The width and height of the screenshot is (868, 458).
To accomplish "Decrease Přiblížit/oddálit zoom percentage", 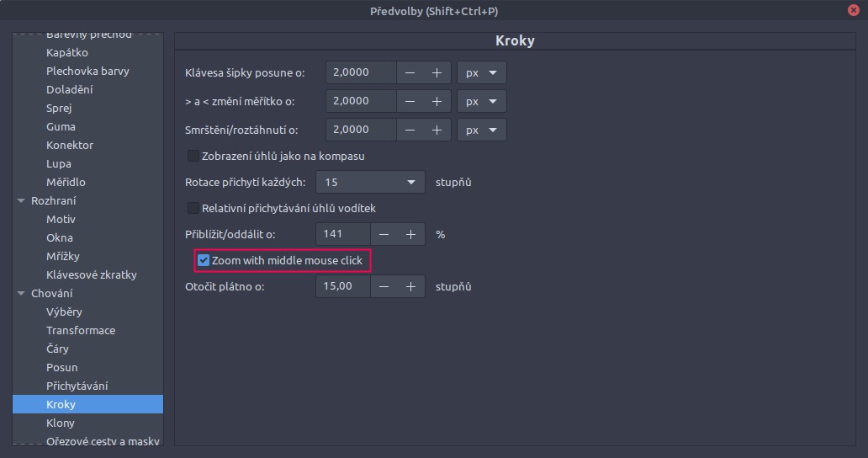I will click(x=384, y=234).
